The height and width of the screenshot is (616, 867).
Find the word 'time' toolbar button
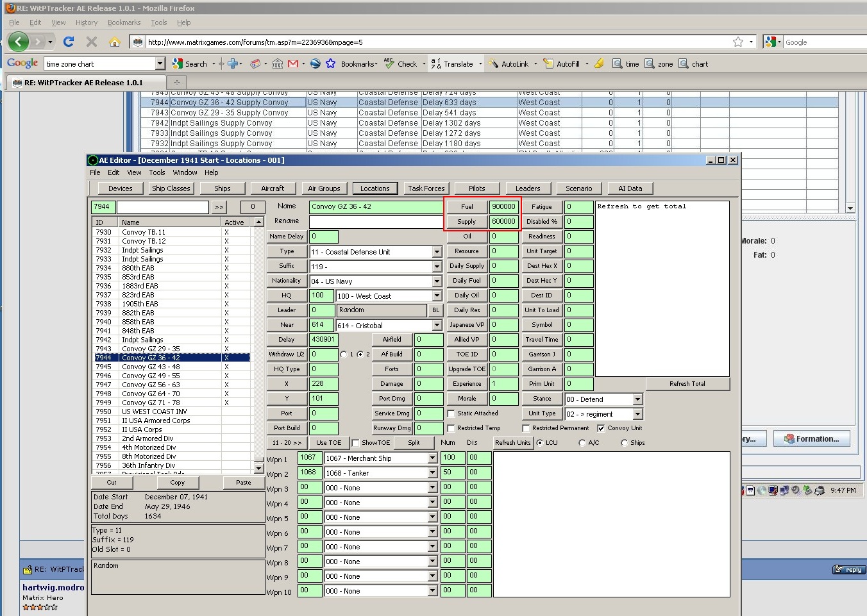(626, 64)
